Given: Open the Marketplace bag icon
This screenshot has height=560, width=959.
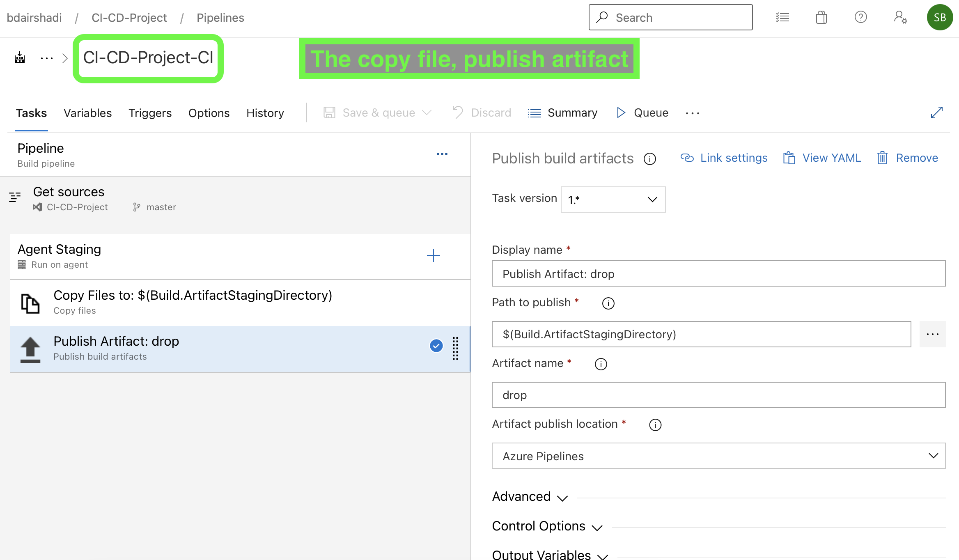Looking at the screenshot, I should point(821,17).
